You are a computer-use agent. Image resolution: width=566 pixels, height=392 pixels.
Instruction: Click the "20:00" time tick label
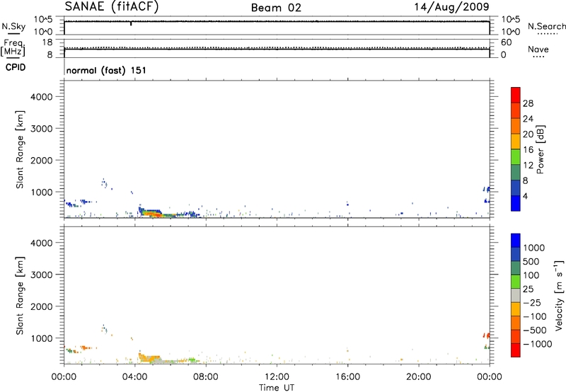click(x=418, y=377)
